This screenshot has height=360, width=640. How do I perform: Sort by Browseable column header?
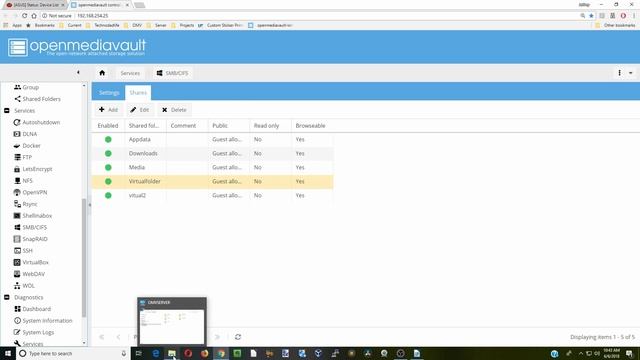tap(311, 126)
